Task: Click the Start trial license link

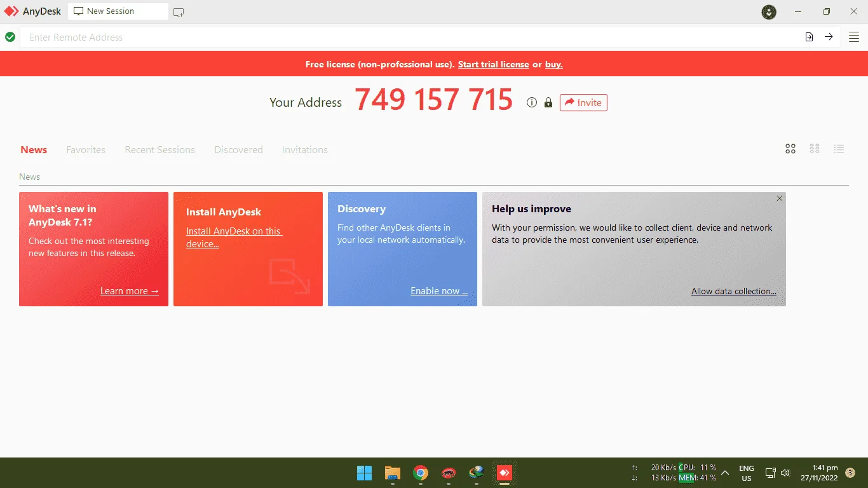Action: [494, 64]
